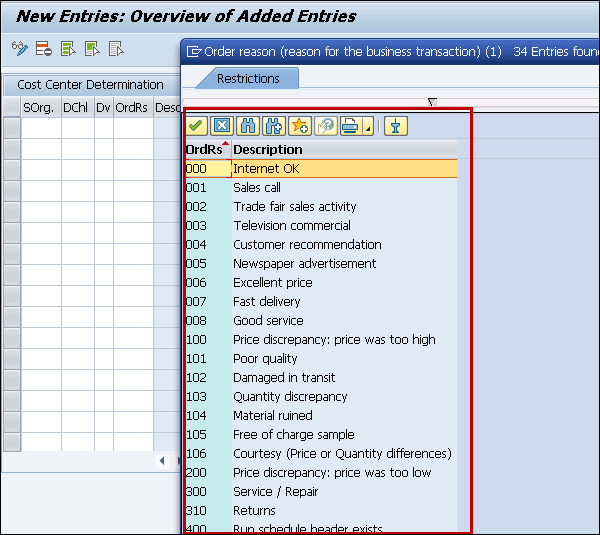Click the first row selector in Cost Center table
The image size is (600, 535).
tap(12, 126)
